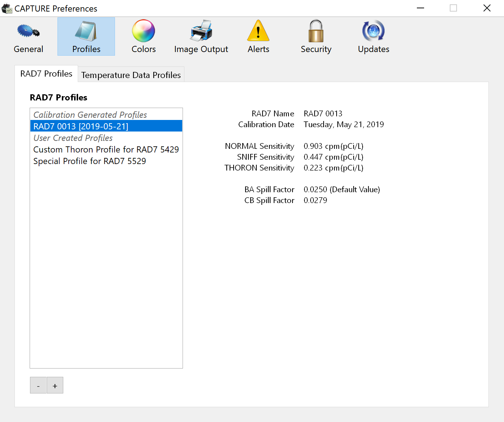Select the Profiles notepad icon
Image resolution: width=504 pixels, height=422 pixels.
pyautogui.click(x=86, y=32)
